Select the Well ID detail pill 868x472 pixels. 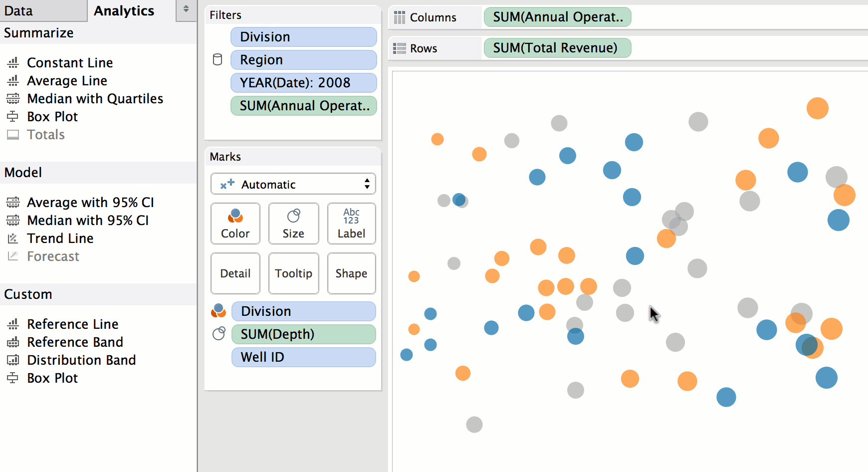click(x=303, y=357)
